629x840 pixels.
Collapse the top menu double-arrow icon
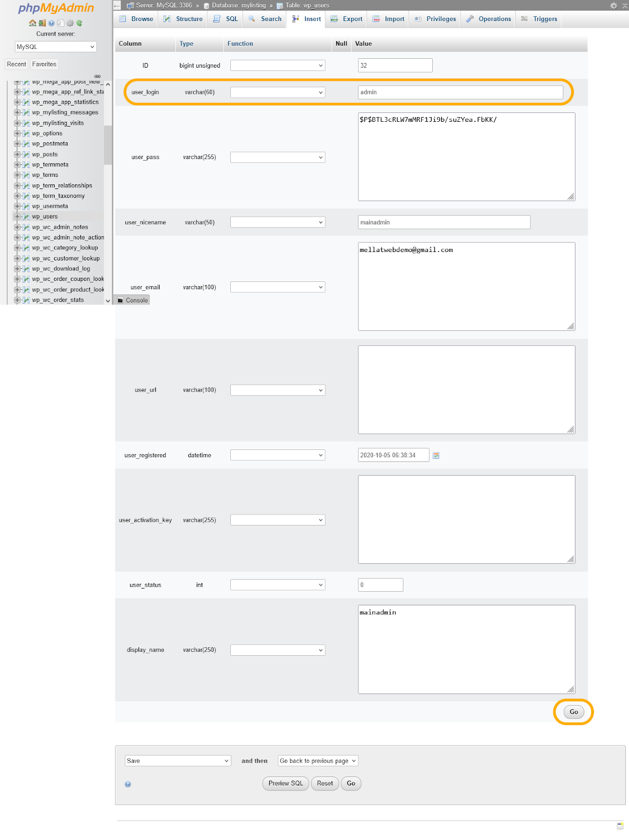pos(625,6)
